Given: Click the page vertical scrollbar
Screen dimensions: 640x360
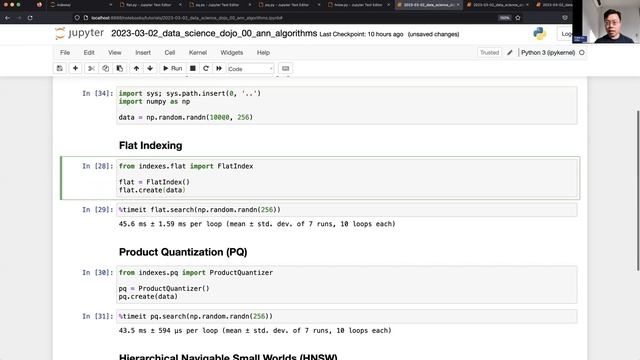Looking at the screenshot, I should point(638,190).
